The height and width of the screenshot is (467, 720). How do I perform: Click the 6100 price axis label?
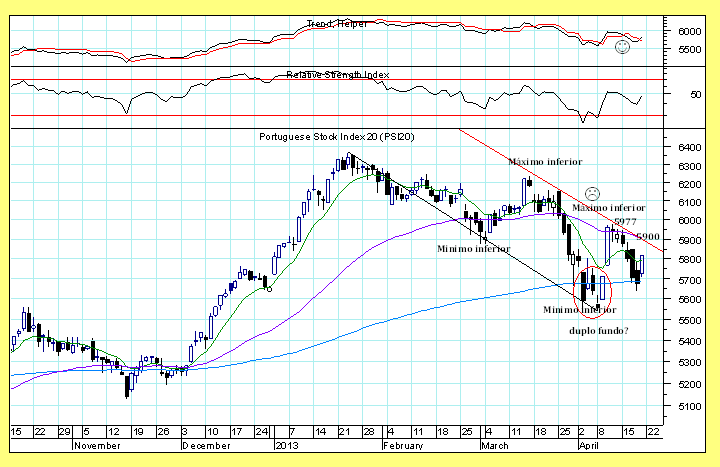click(x=690, y=202)
